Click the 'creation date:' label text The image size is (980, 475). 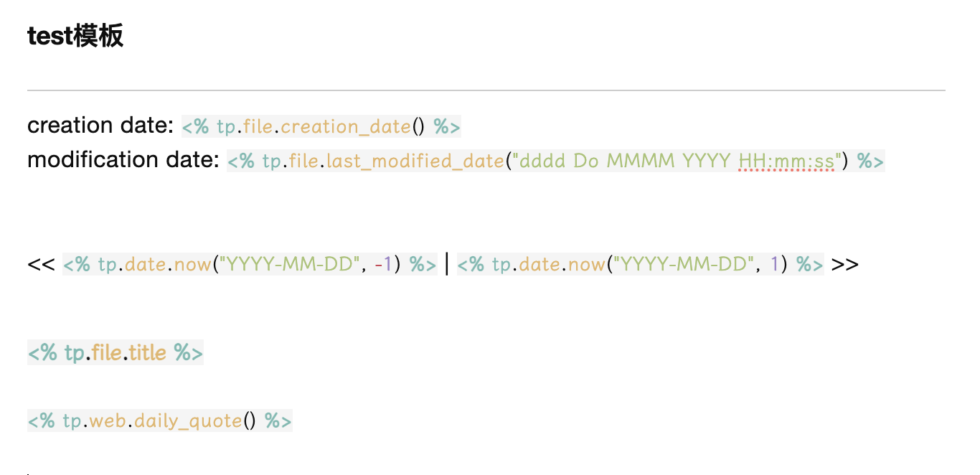click(x=100, y=126)
